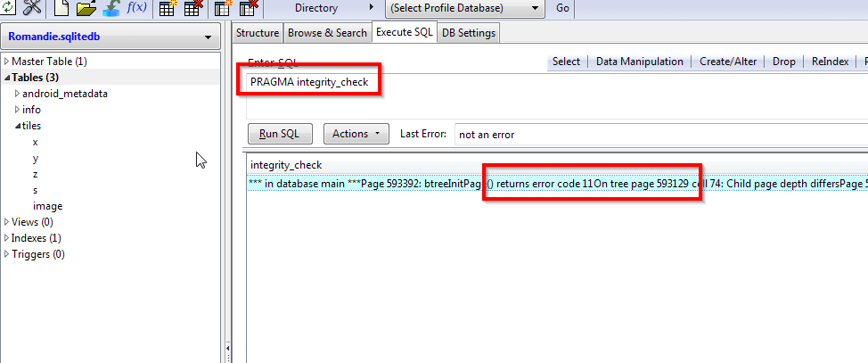Click the new database page icon
Image resolution: width=868 pixels, height=363 pixels.
(61, 8)
